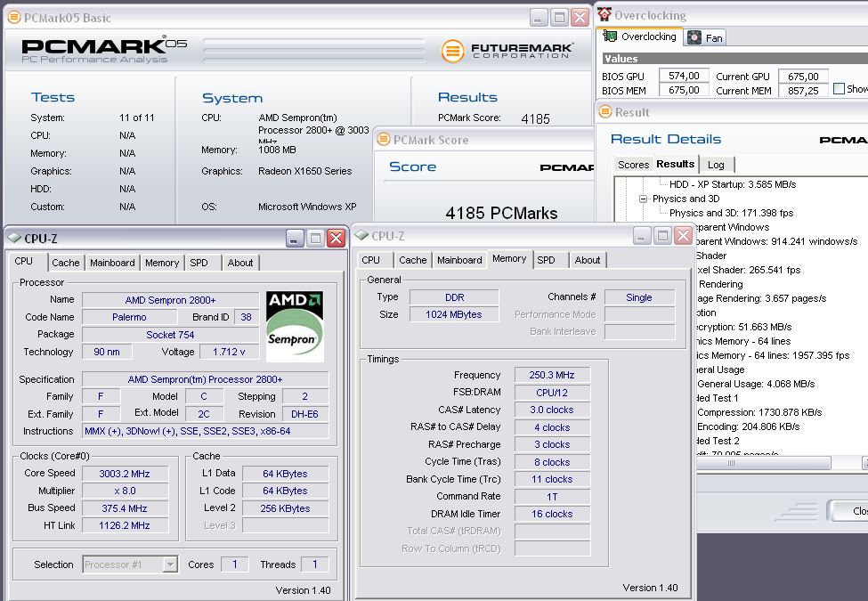Select the Results tab in Result Details

coord(676,164)
